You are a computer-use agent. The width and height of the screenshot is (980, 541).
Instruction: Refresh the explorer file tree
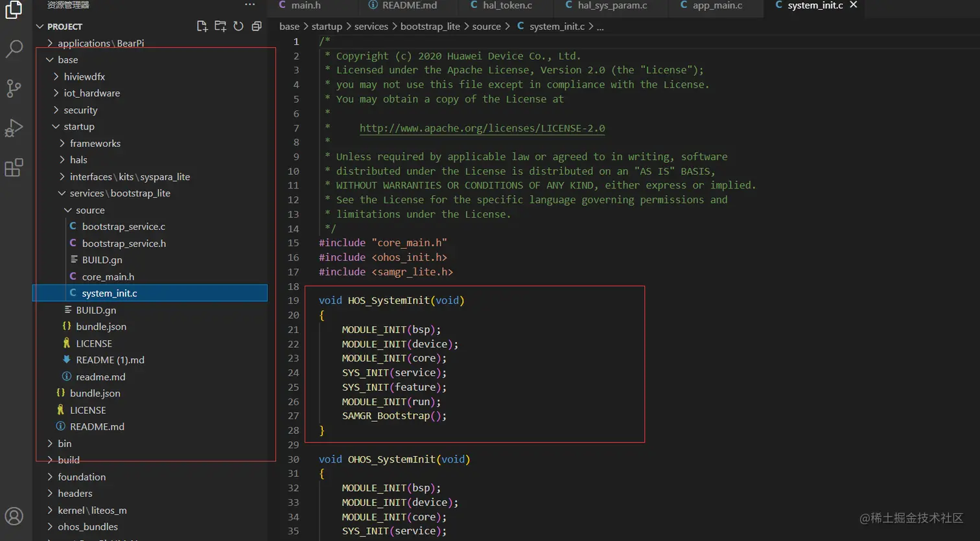point(239,27)
